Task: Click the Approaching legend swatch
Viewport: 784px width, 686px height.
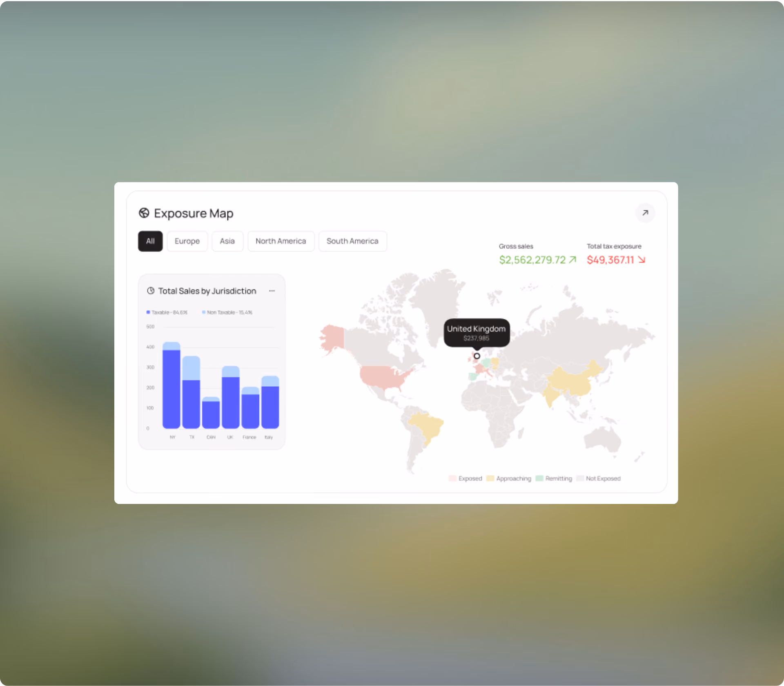Action: tap(490, 478)
